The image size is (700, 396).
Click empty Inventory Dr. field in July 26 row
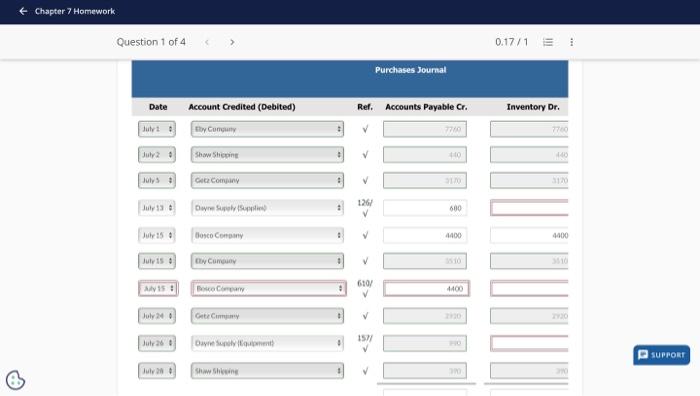pyautogui.click(x=529, y=343)
